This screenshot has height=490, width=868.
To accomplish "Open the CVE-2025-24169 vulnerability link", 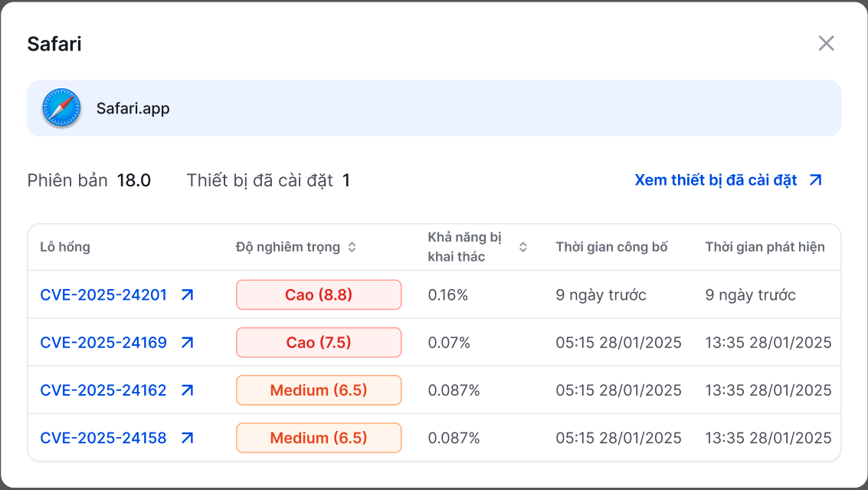I will pyautogui.click(x=103, y=343).
